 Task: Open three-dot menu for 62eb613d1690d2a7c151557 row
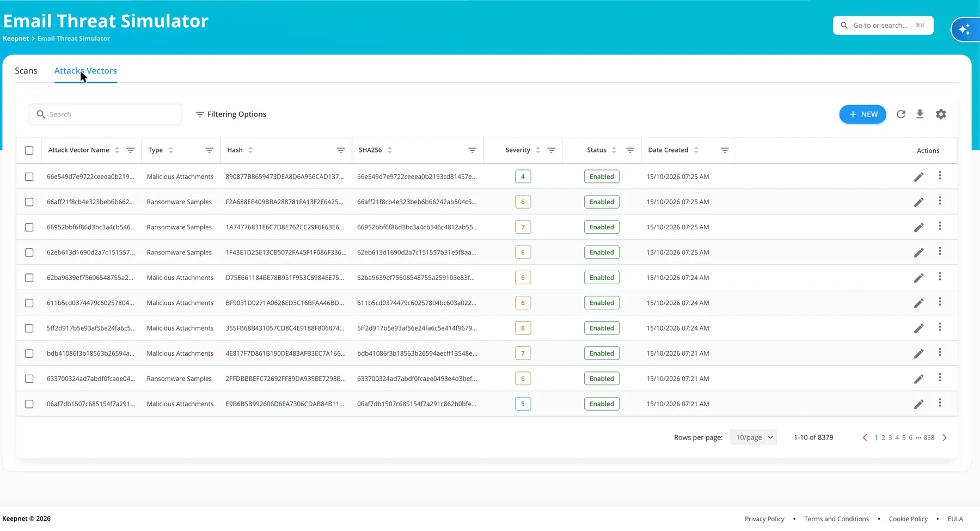pyautogui.click(x=940, y=252)
